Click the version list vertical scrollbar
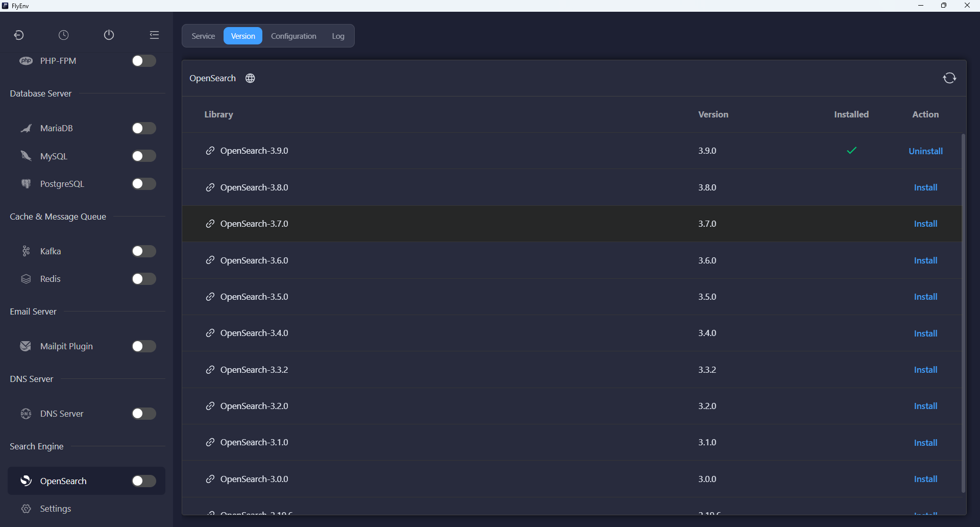 963,313
